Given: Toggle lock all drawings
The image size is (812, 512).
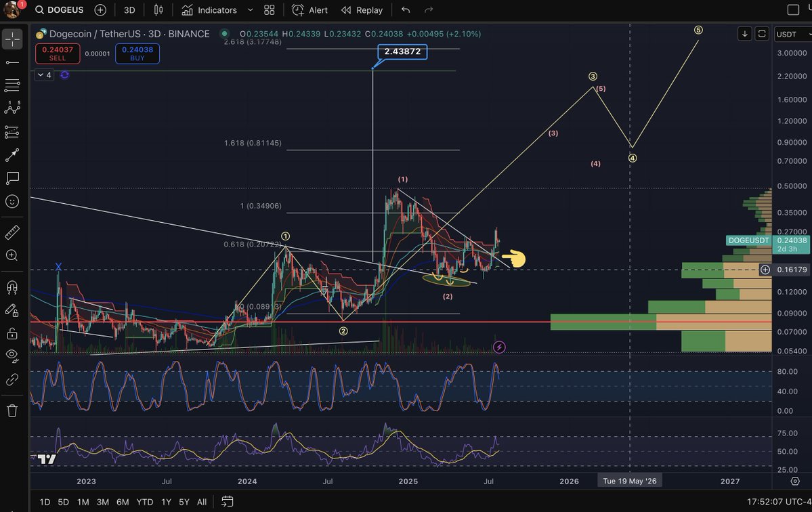Looking at the screenshot, I should 12,333.
